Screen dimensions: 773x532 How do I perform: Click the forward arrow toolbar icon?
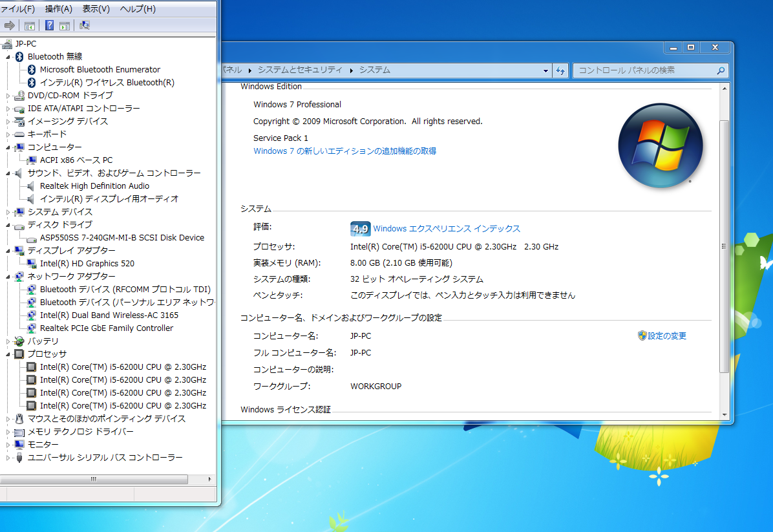(9, 26)
